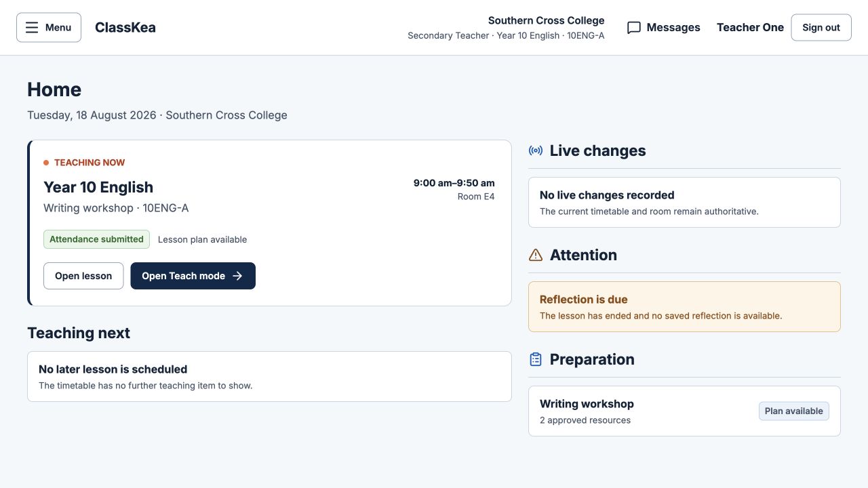The height and width of the screenshot is (488, 868).
Task: Click the Preparation clipboard icon
Action: tap(536, 359)
